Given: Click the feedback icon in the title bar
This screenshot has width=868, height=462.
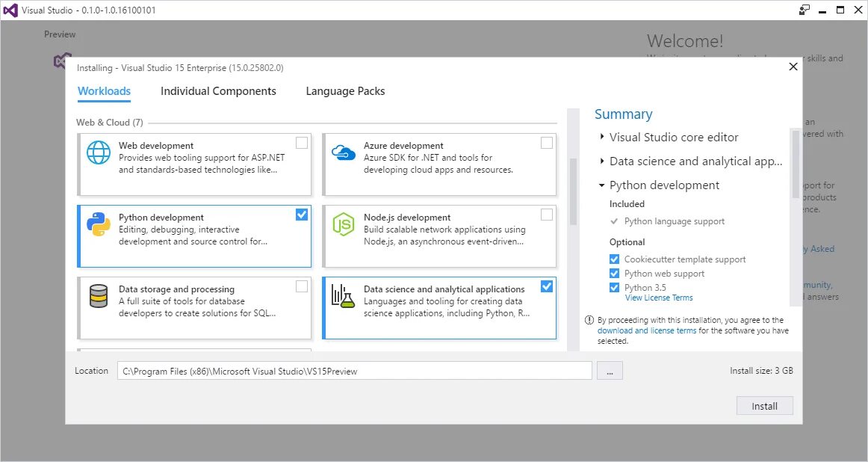Looking at the screenshot, I should pos(805,10).
